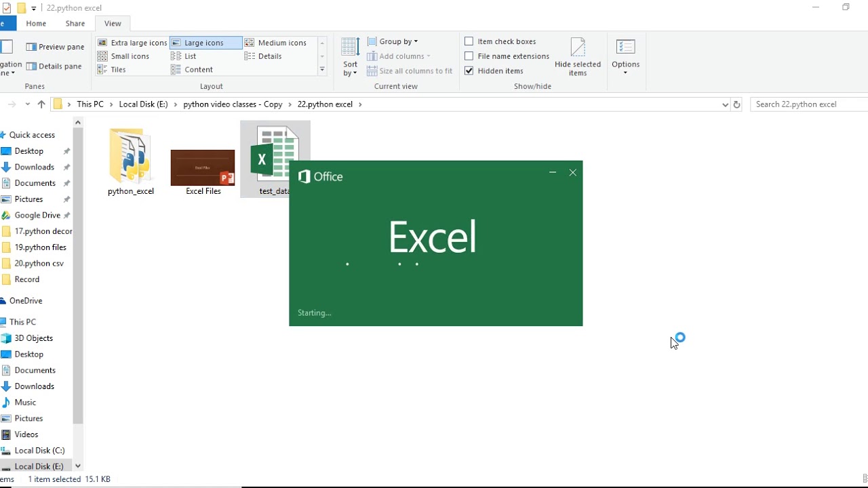The image size is (868, 488).
Task: Expand the layout gallery more arrow
Action: pos(322,70)
